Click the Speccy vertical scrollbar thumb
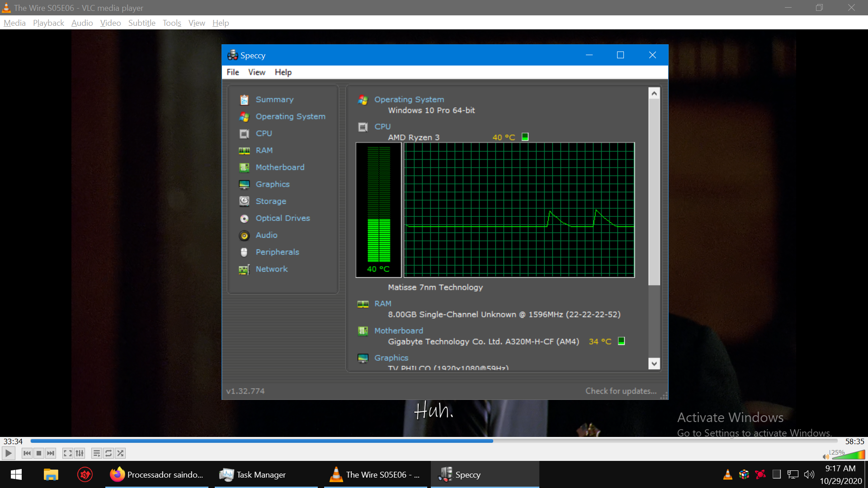 (654, 192)
